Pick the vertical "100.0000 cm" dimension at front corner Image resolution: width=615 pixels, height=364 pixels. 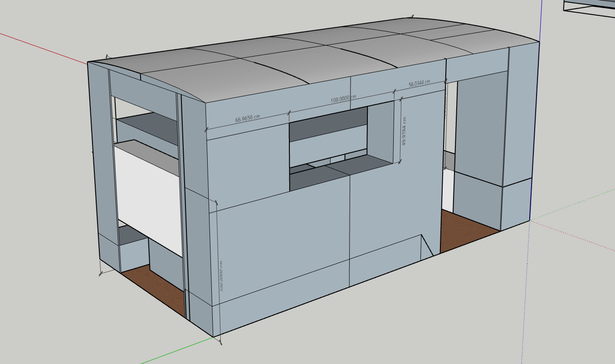[x=221, y=275]
